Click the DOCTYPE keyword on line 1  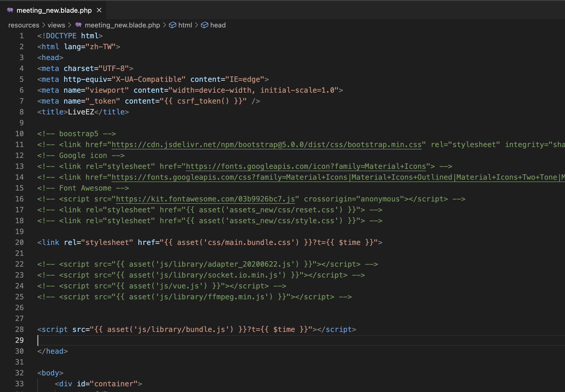click(61, 36)
